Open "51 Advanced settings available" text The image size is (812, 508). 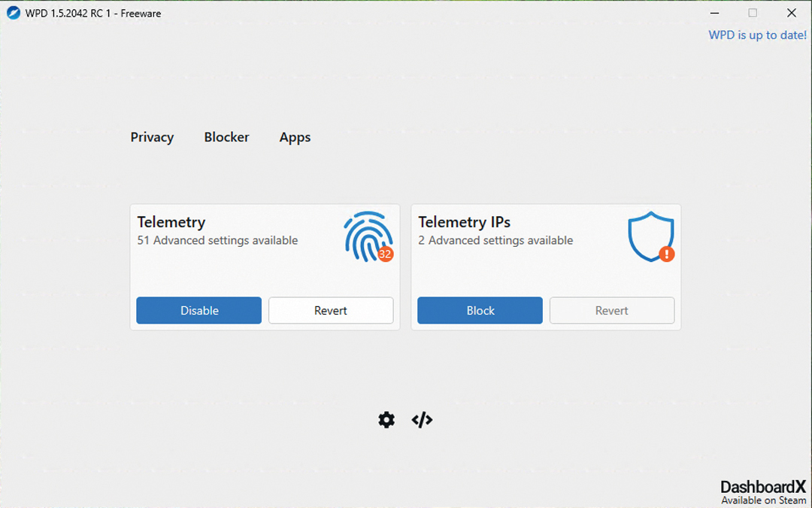pos(217,241)
